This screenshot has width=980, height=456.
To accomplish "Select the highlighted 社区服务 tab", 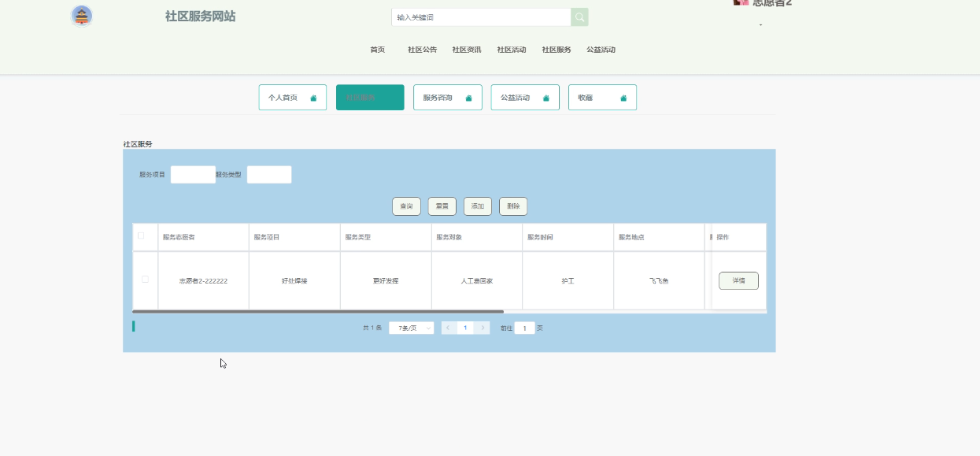I will [370, 98].
